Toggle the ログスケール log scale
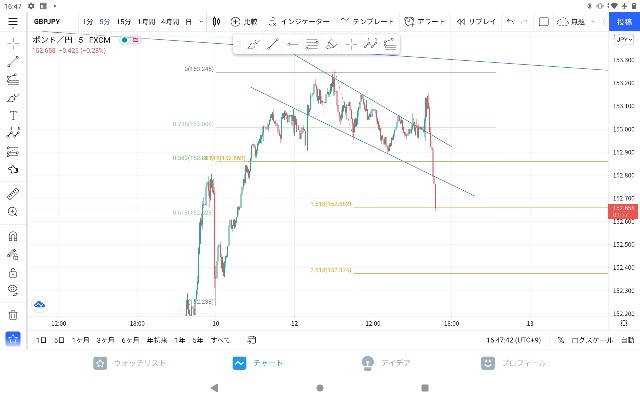 [x=592, y=340]
